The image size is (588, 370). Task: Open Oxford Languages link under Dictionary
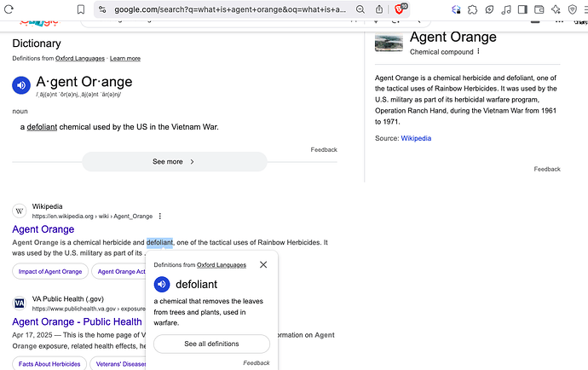[x=80, y=59]
